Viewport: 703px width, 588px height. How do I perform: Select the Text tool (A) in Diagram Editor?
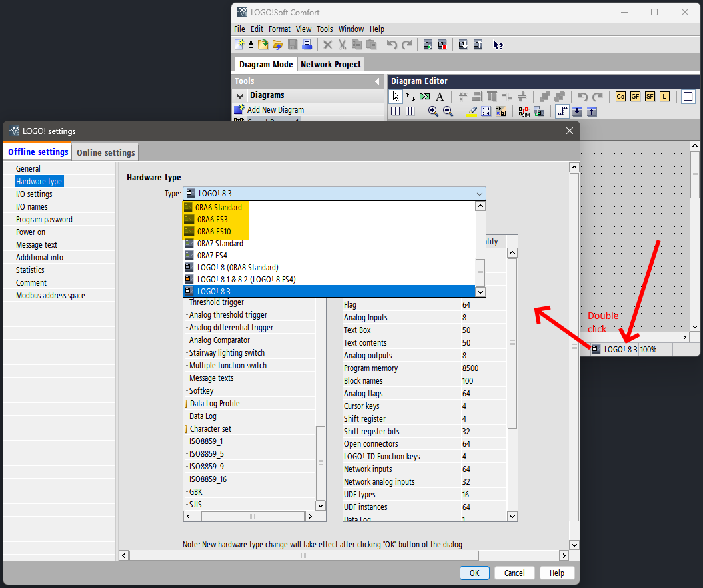coord(440,97)
